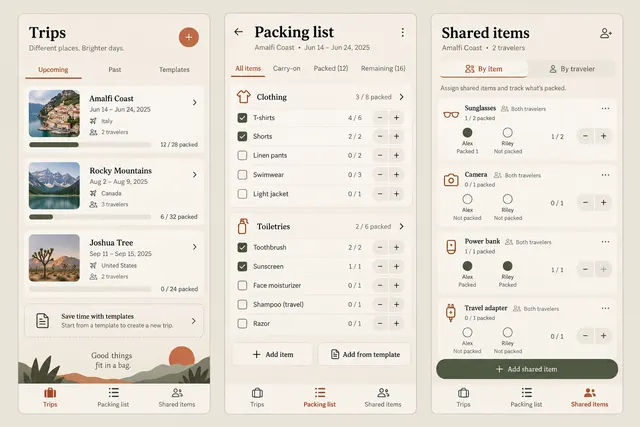
Task: Open Rocky Mountains trip via its chevron
Action: (195, 175)
